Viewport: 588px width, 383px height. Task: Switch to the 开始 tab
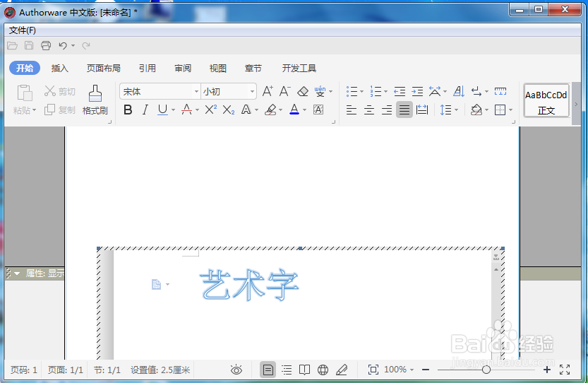(25, 68)
